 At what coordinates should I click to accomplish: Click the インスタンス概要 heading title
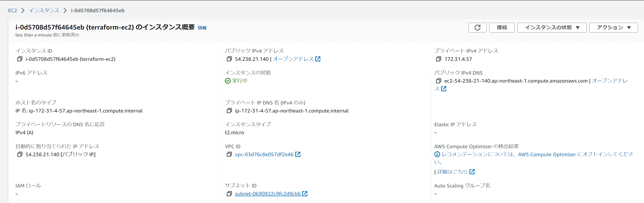pyautogui.click(x=105, y=27)
